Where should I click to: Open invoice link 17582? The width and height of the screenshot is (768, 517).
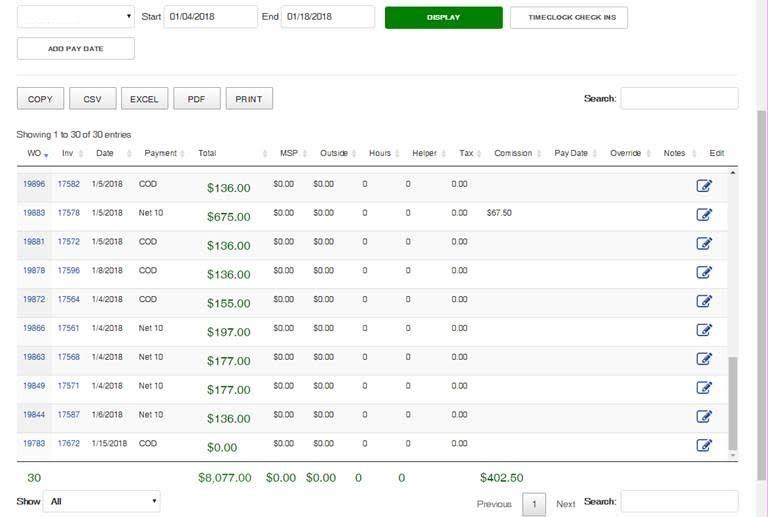point(69,184)
